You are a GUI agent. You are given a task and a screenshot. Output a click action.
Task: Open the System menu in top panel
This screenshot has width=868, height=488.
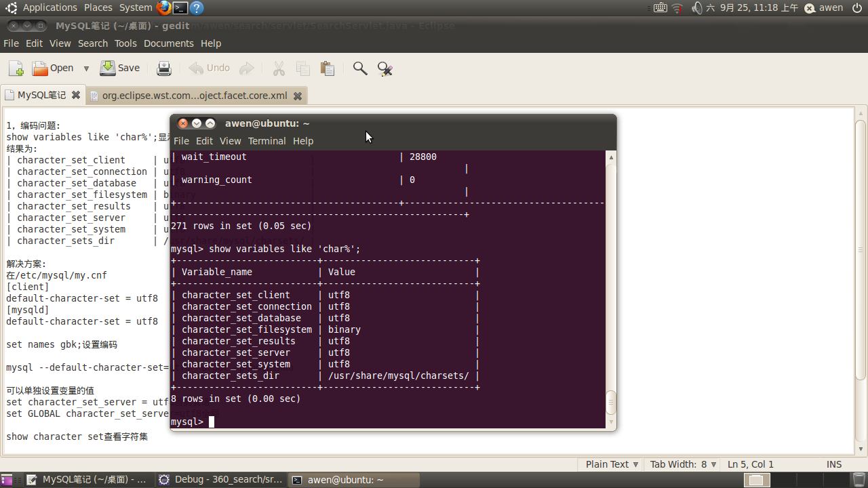[x=136, y=8]
